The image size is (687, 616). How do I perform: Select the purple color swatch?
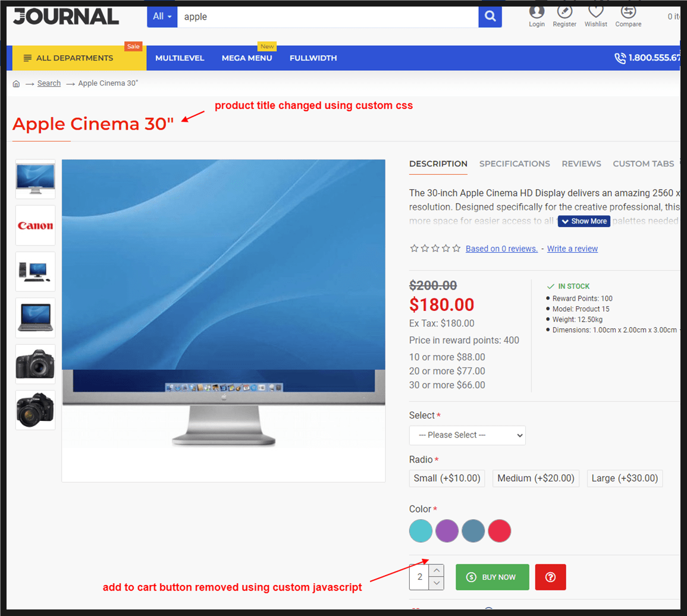(447, 530)
